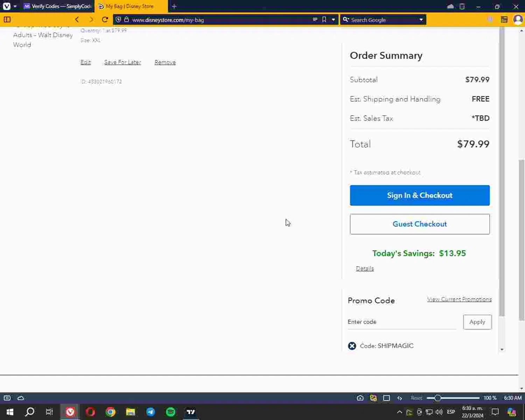Open savings Details link
Screen dimensions: 525x420
(x=365, y=268)
